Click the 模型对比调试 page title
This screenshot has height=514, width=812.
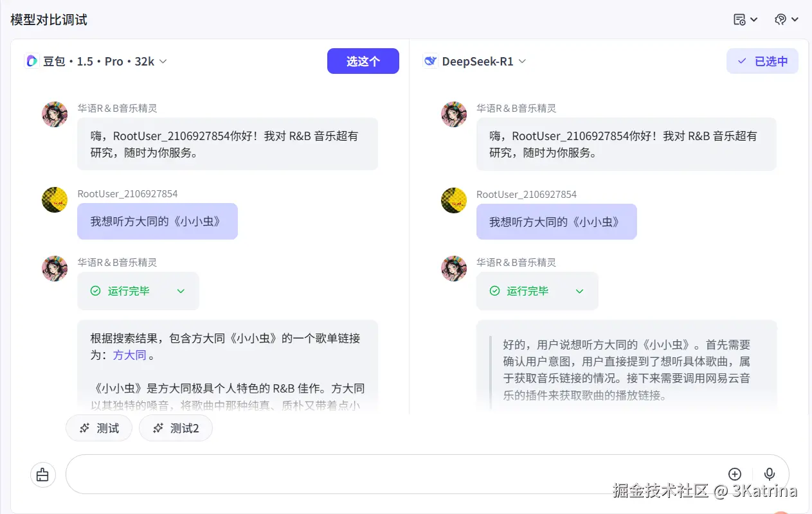(x=49, y=20)
